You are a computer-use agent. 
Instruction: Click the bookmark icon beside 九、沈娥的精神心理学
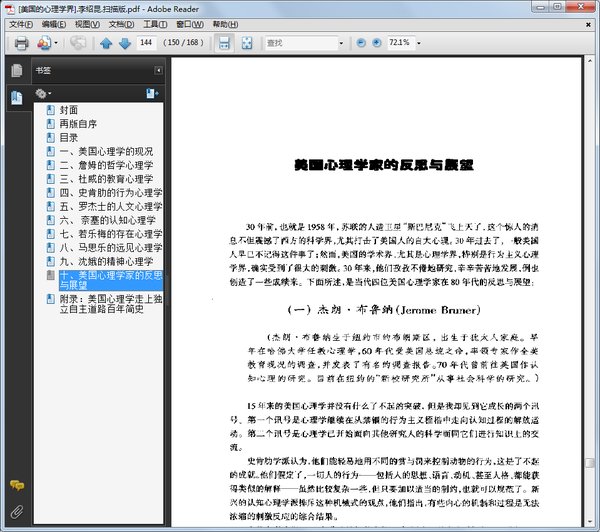coord(51,262)
